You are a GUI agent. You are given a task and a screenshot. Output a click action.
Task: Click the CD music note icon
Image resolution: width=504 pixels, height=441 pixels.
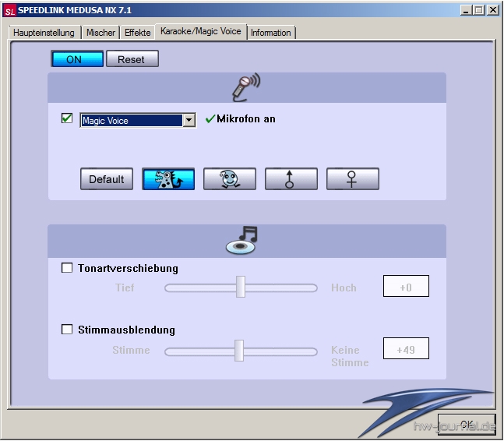pos(241,240)
